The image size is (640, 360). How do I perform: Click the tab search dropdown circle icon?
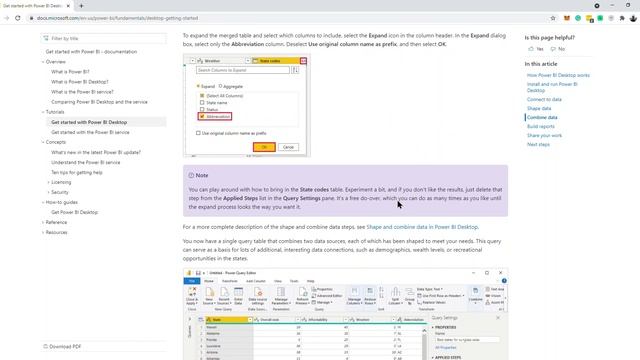pos(597,6)
